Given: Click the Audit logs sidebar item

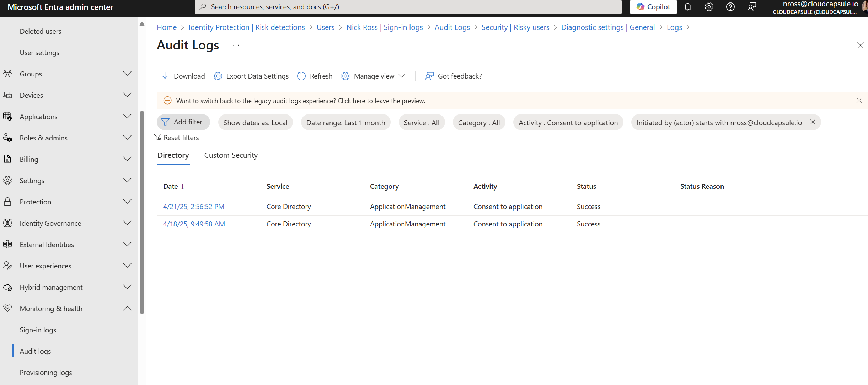Looking at the screenshot, I should pos(35,351).
